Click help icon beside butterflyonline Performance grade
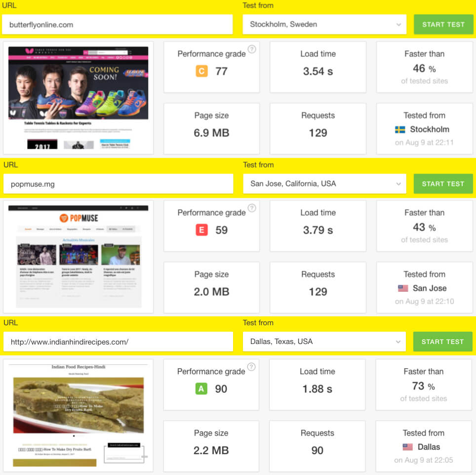The height and width of the screenshot is (475, 476). tap(252, 49)
